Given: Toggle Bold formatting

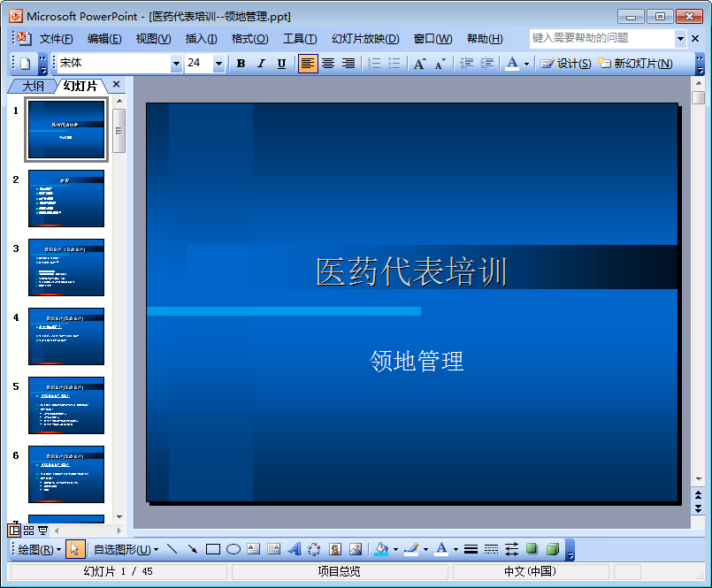Looking at the screenshot, I should tap(241, 64).
